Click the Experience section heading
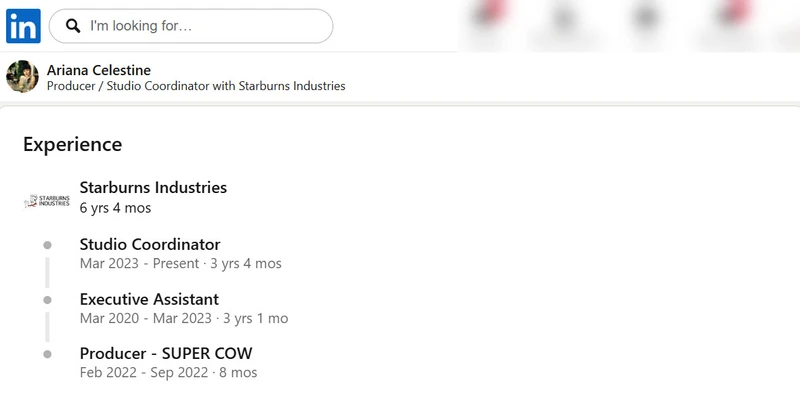800x405 pixels. click(x=72, y=144)
